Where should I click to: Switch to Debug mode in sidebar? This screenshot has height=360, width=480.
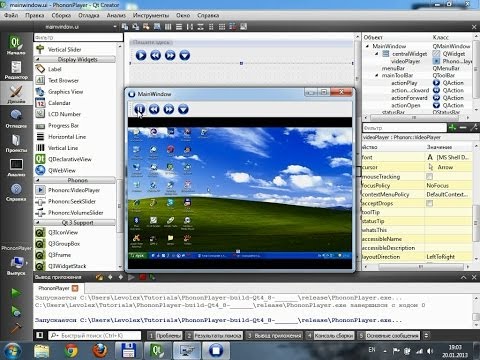[x=16, y=118]
